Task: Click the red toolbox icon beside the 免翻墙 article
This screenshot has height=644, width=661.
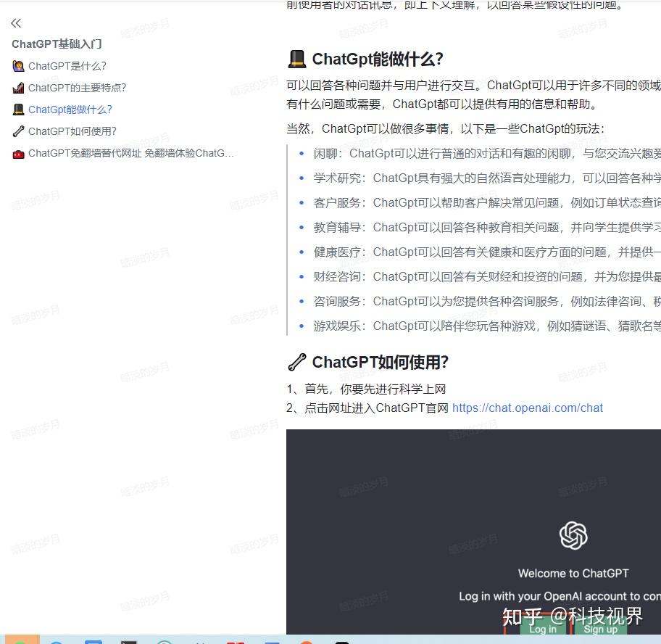Action: [x=18, y=153]
